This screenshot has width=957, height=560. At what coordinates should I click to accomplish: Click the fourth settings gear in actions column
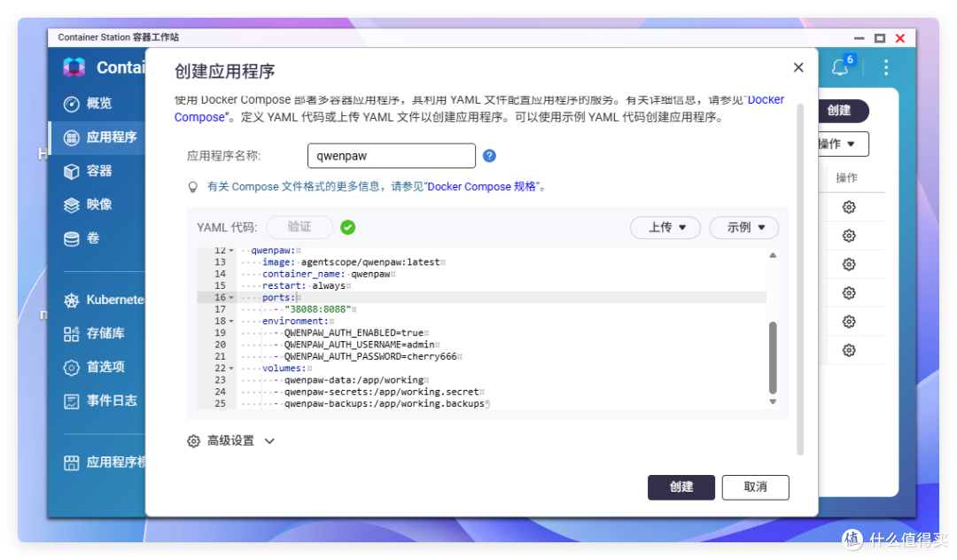click(x=848, y=293)
